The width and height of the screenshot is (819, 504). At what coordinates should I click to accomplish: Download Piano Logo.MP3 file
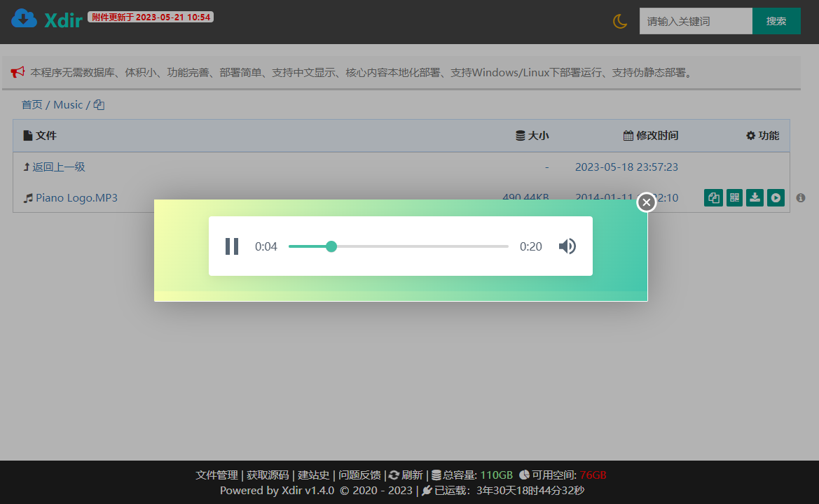coord(755,197)
